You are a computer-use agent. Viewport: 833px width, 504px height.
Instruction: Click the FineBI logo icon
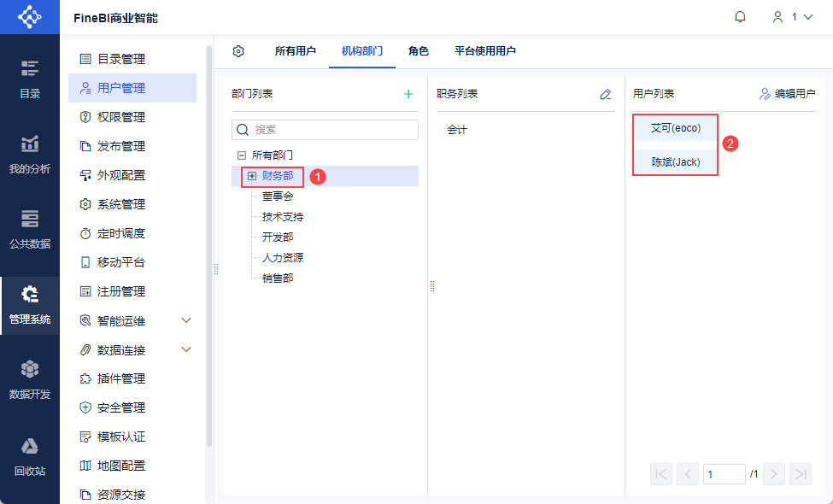click(30, 17)
